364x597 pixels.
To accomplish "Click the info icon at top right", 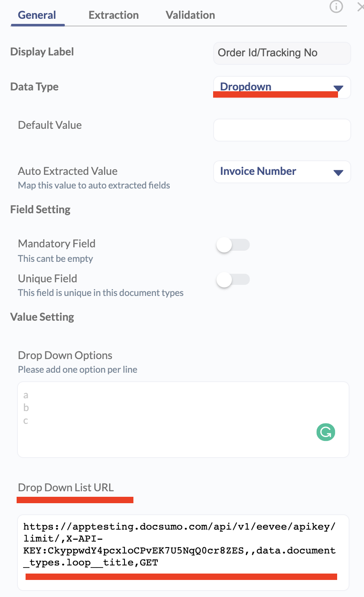I will coord(336,6).
